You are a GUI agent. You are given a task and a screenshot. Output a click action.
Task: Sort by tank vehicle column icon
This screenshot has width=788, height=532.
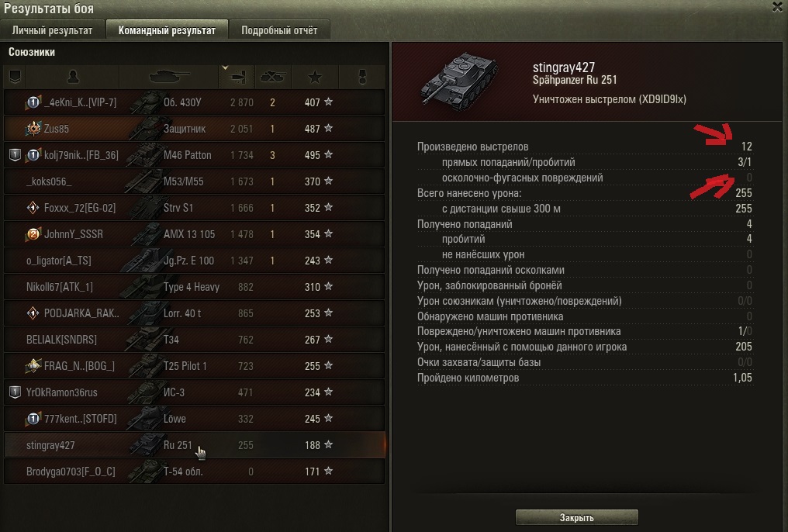pyautogui.click(x=169, y=77)
